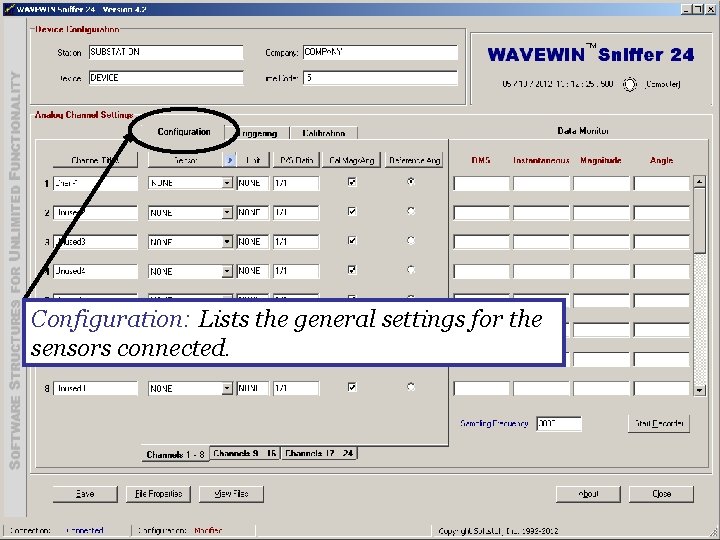Click the 'Connected' connection status text
Screen dimensions: 720x540
(x=85, y=531)
